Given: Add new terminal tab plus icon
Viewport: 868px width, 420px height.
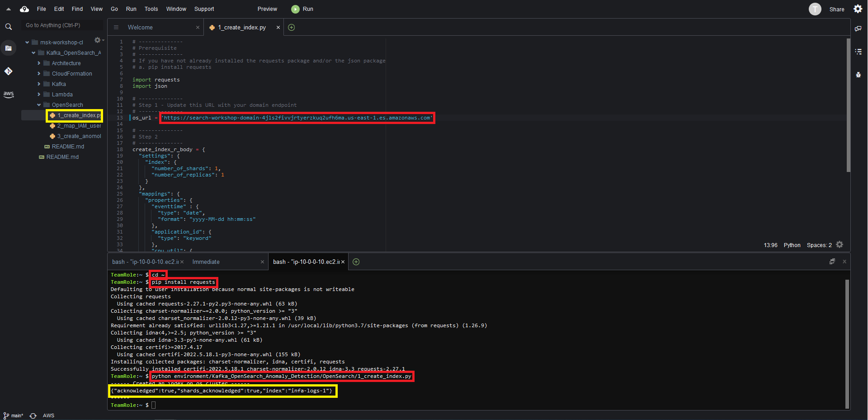Looking at the screenshot, I should pos(356,262).
